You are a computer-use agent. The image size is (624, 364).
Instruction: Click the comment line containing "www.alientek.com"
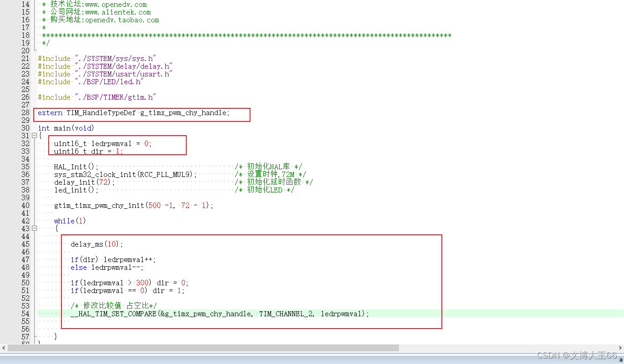[96, 12]
